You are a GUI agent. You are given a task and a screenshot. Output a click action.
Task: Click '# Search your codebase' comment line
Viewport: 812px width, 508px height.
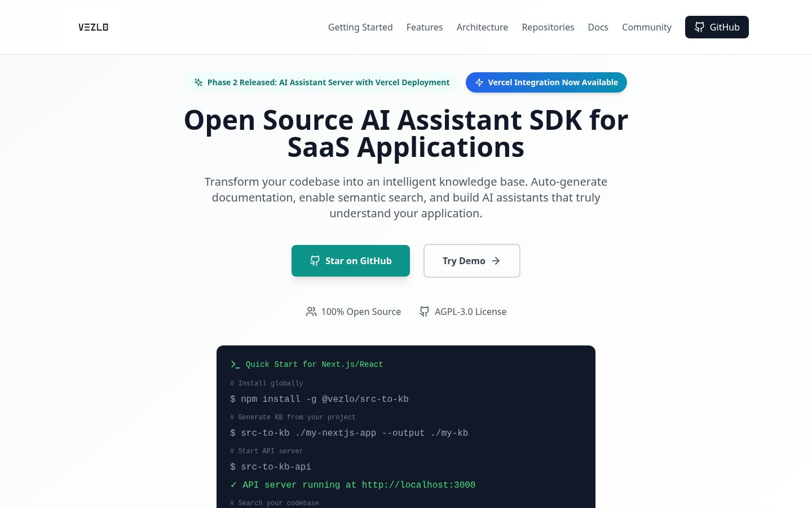(x=275, y=503)
